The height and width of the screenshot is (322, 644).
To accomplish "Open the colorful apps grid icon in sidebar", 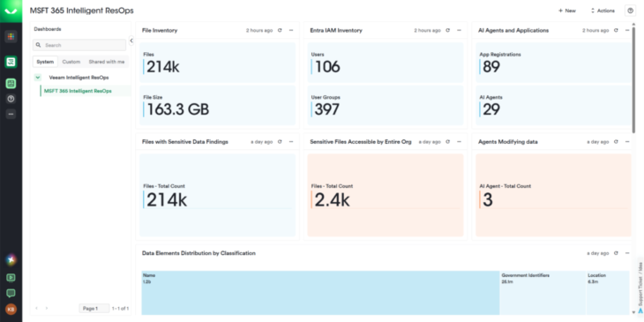I will tap(11, 36).
